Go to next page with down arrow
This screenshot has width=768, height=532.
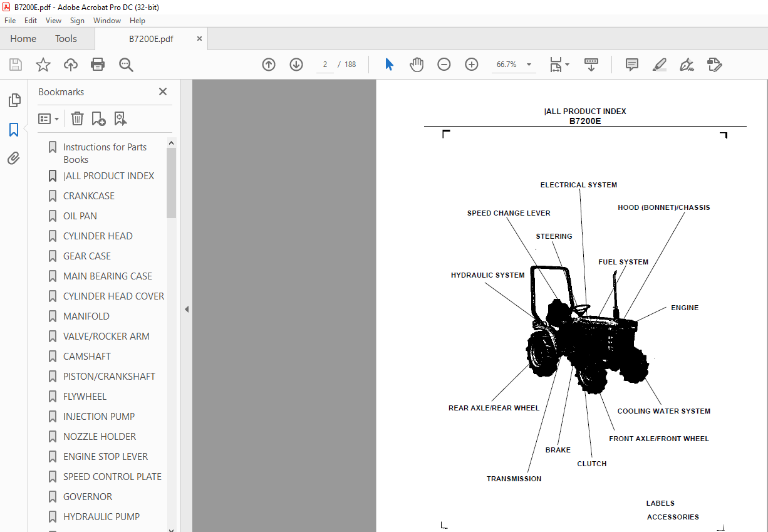click(x=296, y=64)
